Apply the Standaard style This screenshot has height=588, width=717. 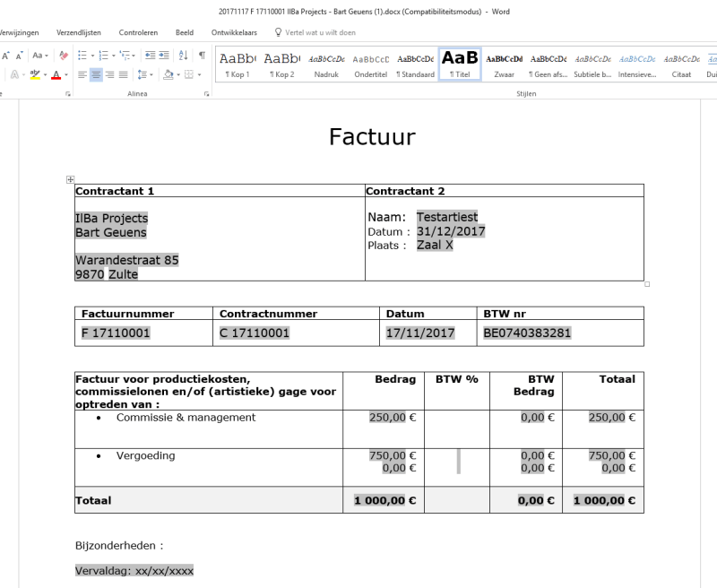tap(415, 65)
